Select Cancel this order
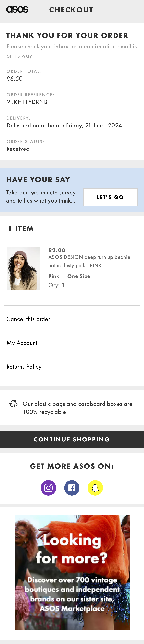Viewport: 144px width, 644px height. coord(28,319)
